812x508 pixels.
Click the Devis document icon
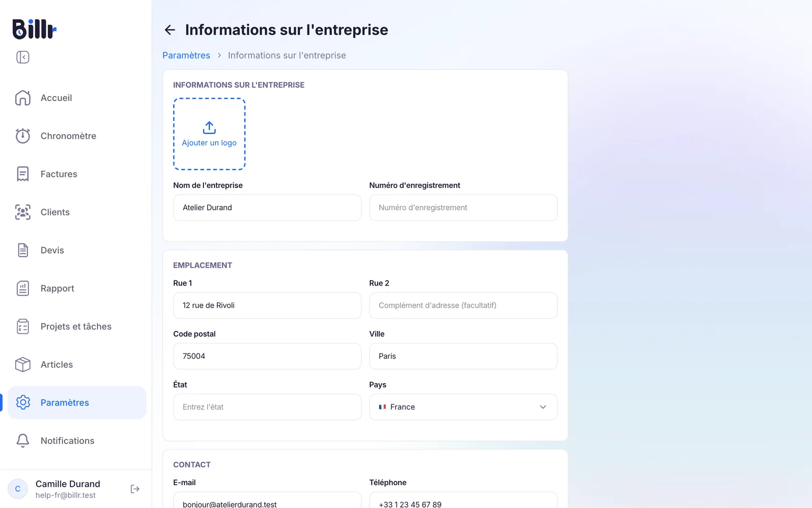point(23,250)
